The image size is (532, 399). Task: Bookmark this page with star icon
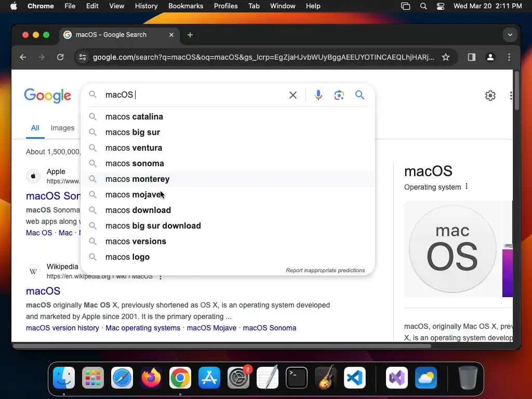[445, 57]
